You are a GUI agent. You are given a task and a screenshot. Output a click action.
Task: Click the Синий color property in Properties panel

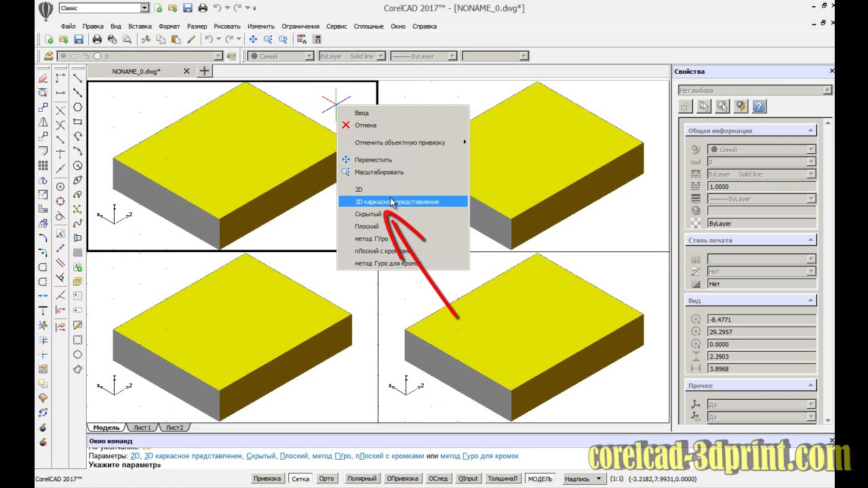(x=761, y=149)
